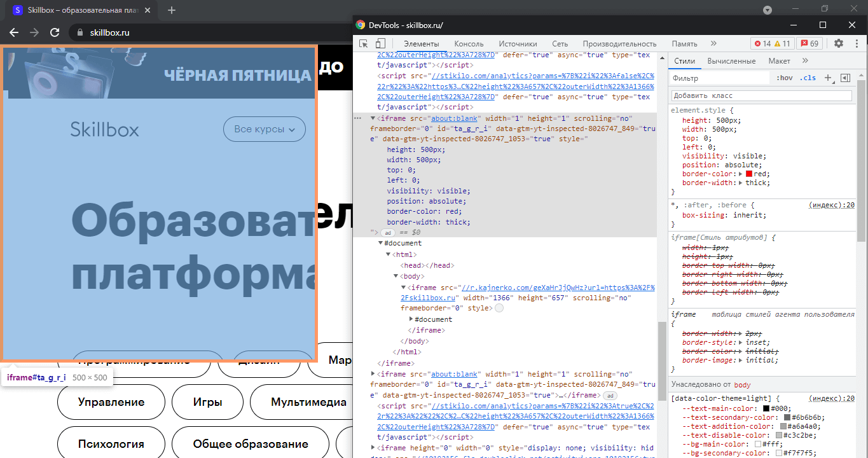This screenshot has height=458, width=868.
Task: Click the Chrome profile dropdown icon in title bar
Action: 768,10
